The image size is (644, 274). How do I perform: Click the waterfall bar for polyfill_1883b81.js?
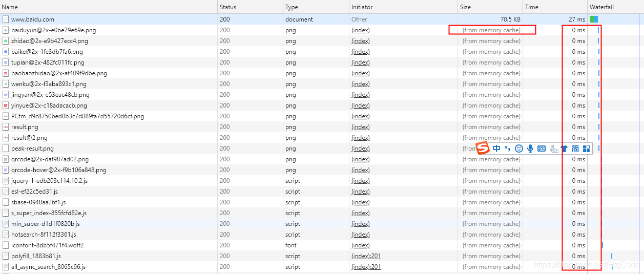(612, 256)
